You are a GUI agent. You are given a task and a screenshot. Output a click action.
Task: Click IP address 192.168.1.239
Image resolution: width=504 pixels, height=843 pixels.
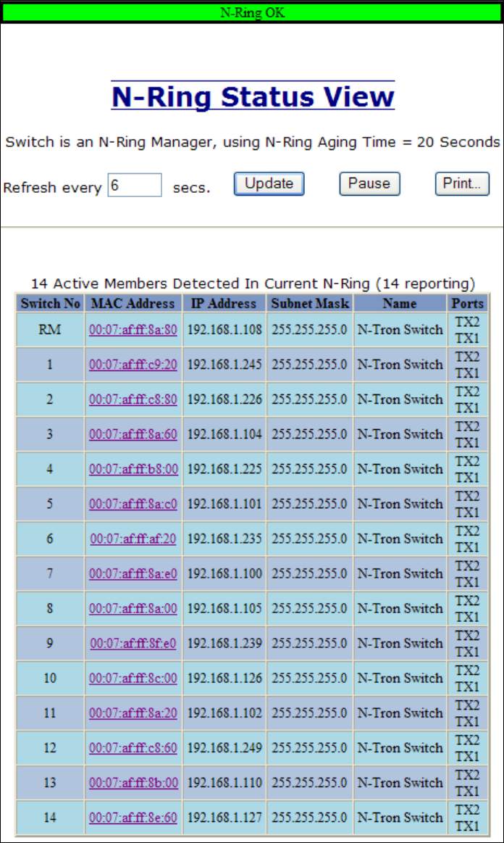pyautogui.click(x=224, y=643)
